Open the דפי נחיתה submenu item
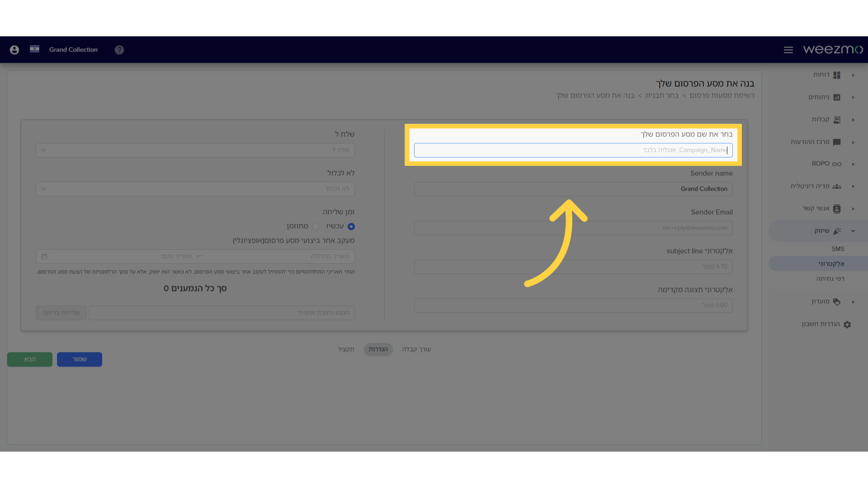Image resolution: width=868 pixels, height=488 pixels. 830,279
